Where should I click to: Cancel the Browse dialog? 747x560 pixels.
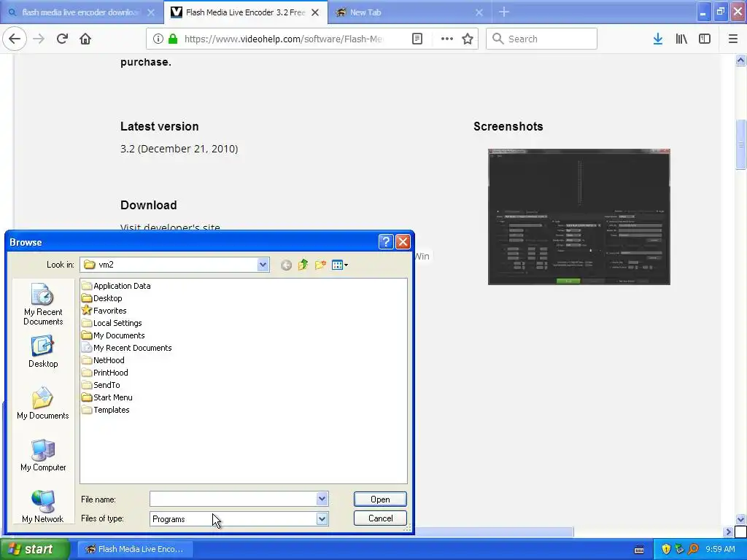380,518
